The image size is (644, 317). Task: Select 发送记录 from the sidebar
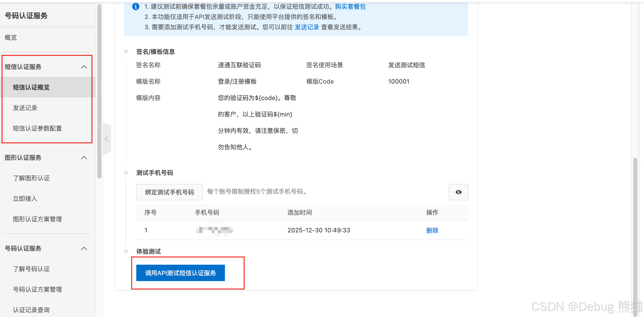25,108
